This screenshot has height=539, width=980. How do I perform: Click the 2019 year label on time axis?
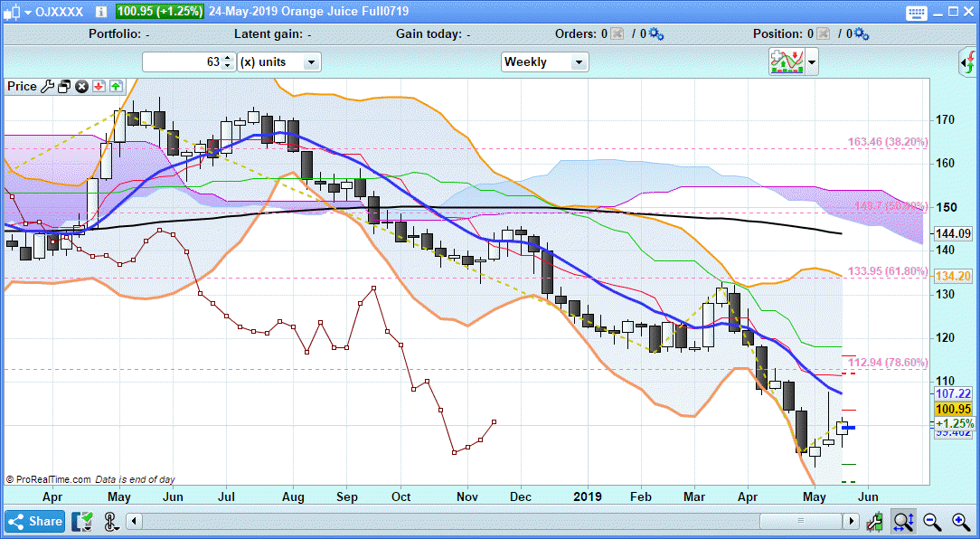587,497
